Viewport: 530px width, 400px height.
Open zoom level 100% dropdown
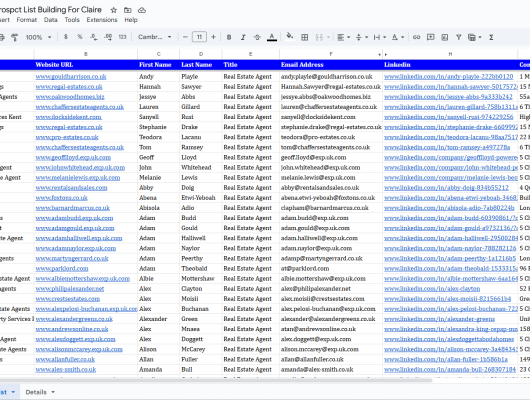point(39,37)
